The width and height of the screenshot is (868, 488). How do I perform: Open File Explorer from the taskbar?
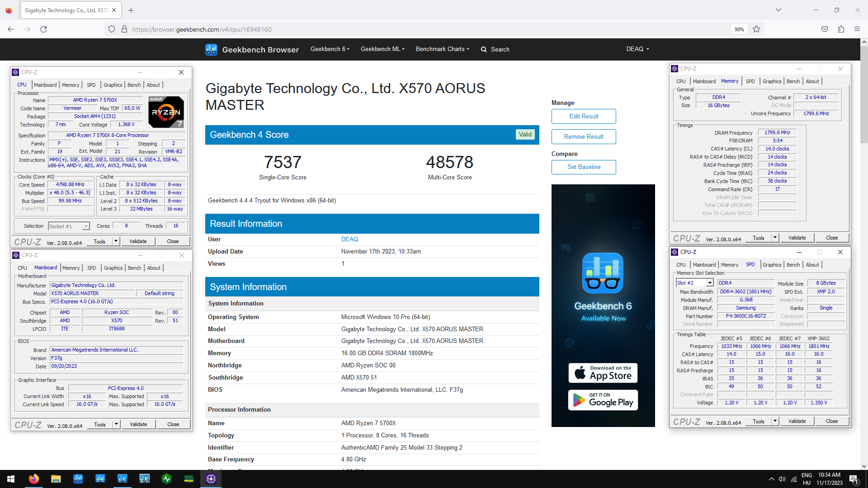56,479
